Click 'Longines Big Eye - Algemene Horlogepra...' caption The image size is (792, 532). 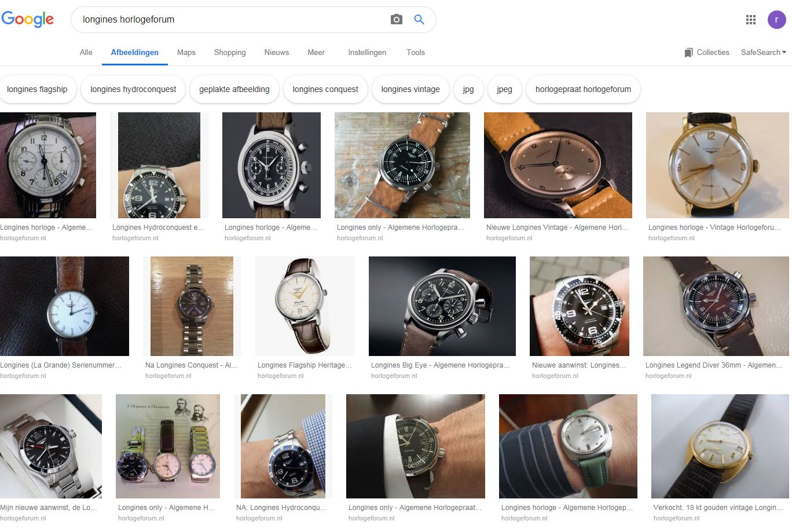click(441, 365)
